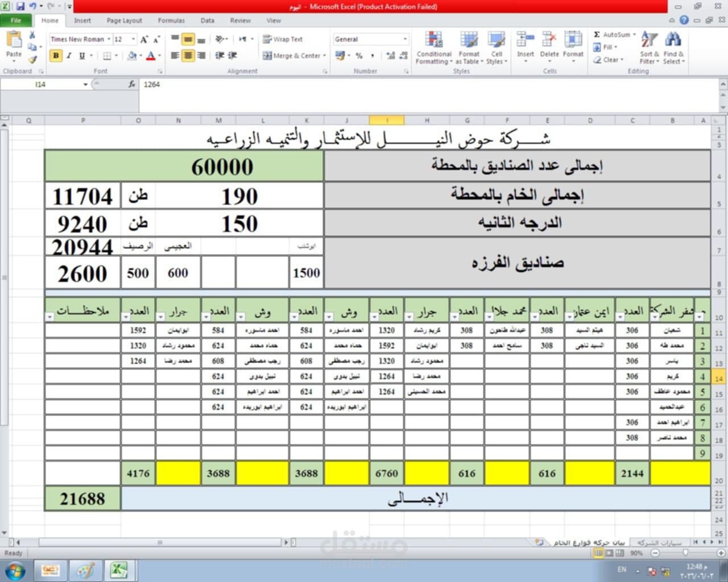
Task: Open the font size dropdown
Action: tap(133, 39)
